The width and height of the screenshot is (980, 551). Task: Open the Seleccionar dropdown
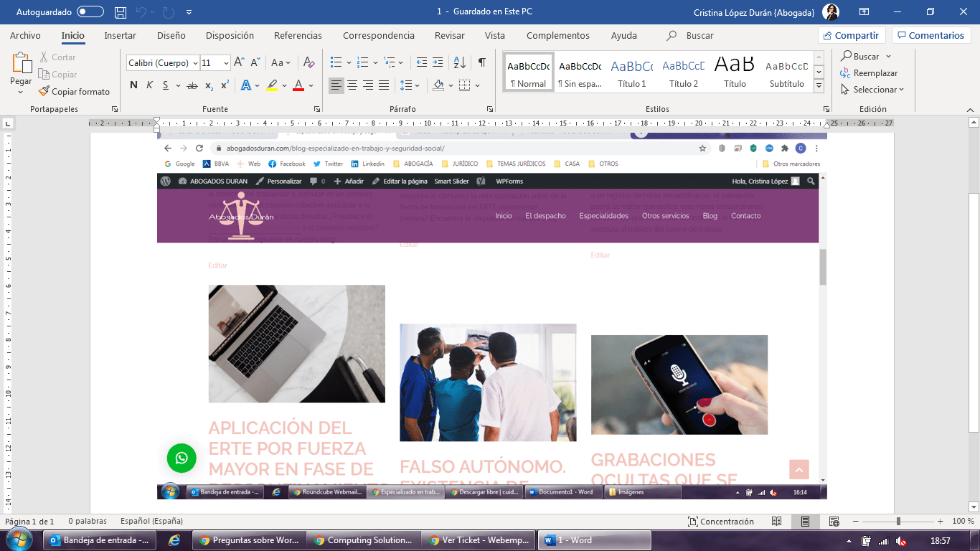point(872,90)
